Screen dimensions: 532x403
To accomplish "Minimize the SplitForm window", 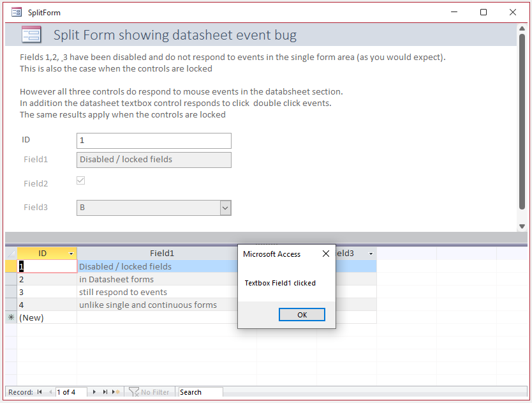I will pos(454,12).
